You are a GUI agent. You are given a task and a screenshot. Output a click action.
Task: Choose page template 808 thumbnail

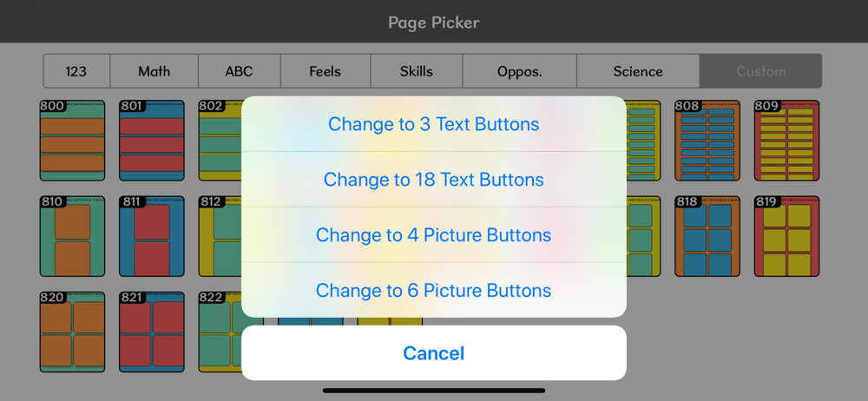[x=707, y=141]
